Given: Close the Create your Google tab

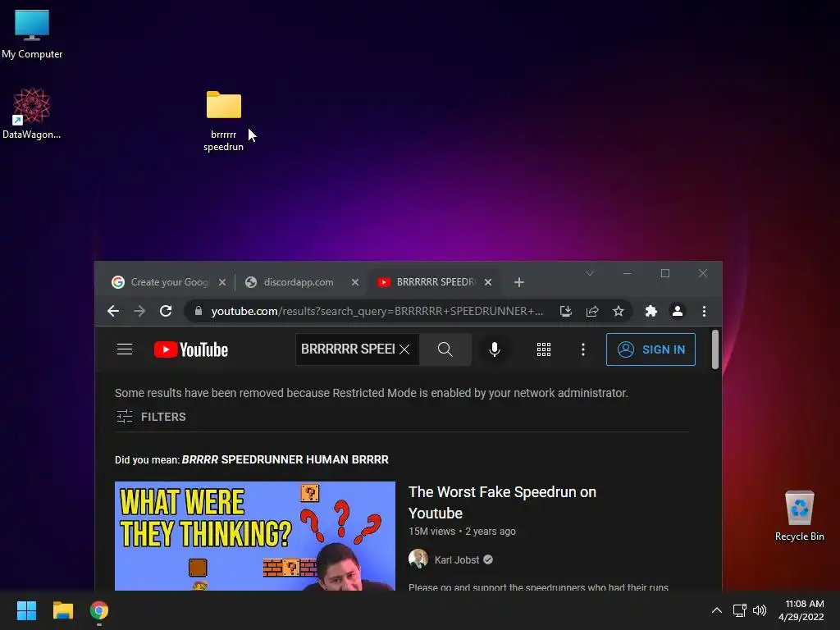Looking at the screenshot, I should (222, 282).
